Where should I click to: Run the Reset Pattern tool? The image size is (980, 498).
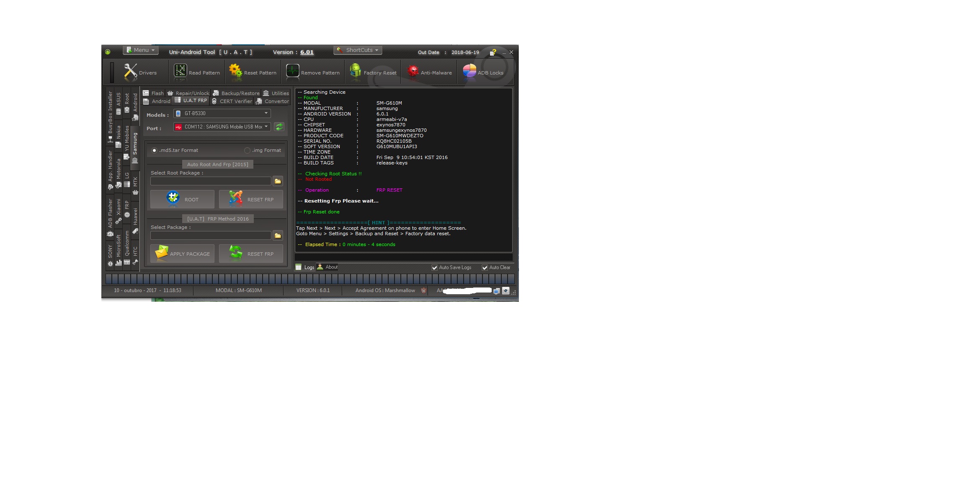click(253, 72)
